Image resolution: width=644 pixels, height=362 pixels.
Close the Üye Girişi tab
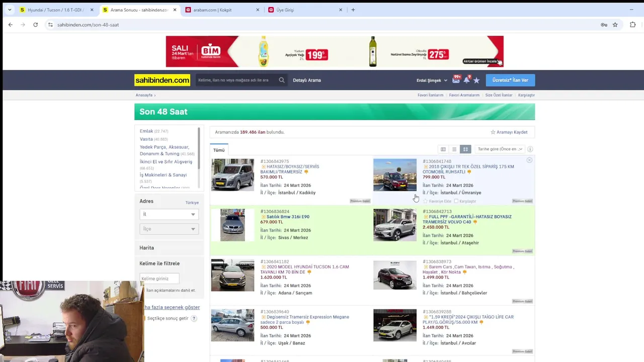pos(340,10)
